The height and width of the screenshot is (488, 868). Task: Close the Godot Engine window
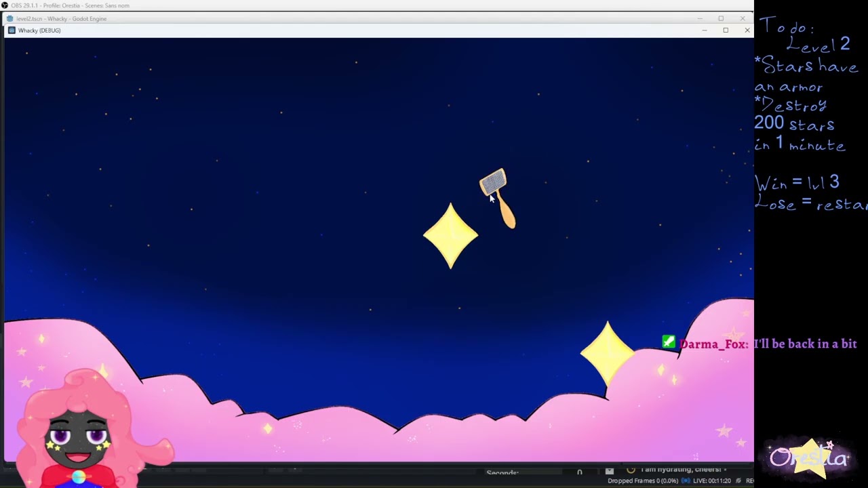click(x=743, y=18)
